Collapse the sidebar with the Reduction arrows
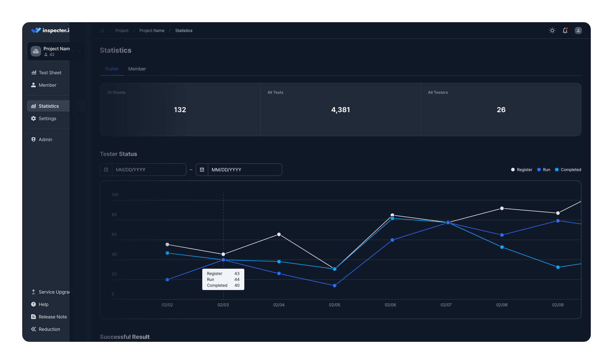Screen dimensions: 613x364 point(34,329)
